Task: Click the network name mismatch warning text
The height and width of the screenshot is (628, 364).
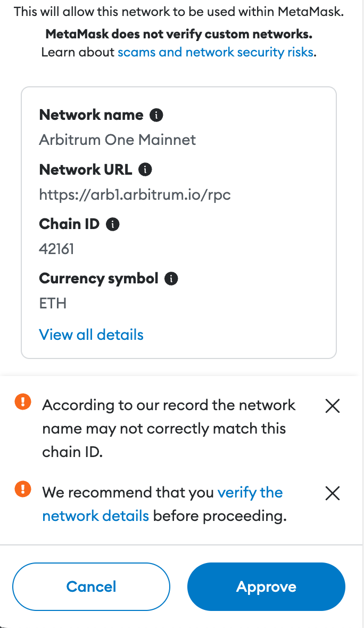Action: click(169, 428)
